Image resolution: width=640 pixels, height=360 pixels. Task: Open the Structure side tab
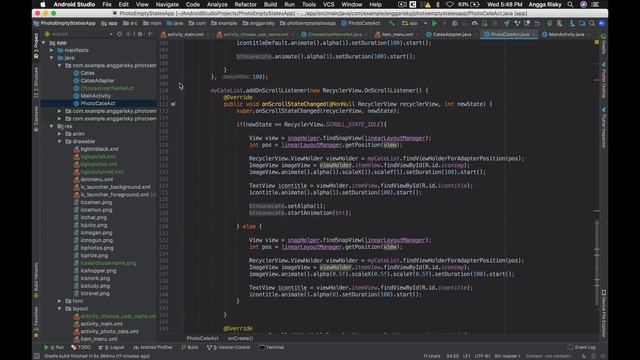tap(36, 82)
